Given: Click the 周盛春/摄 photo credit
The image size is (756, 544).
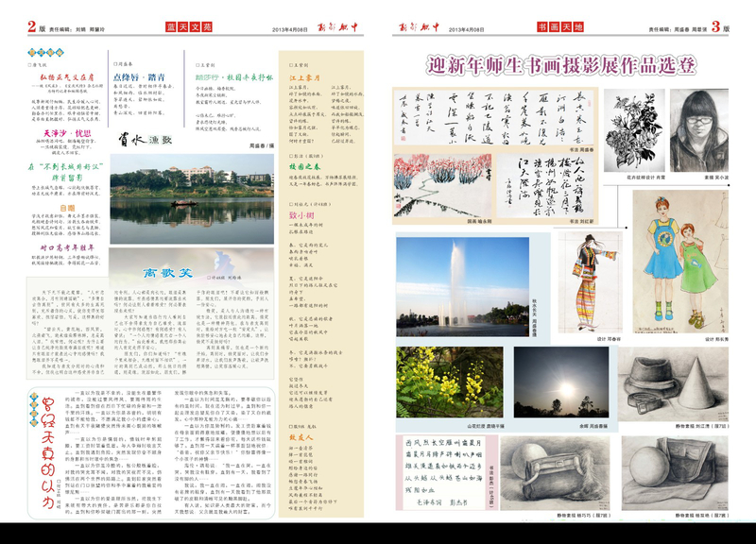Looking at the screenshot, I should [x=262, y=145].
